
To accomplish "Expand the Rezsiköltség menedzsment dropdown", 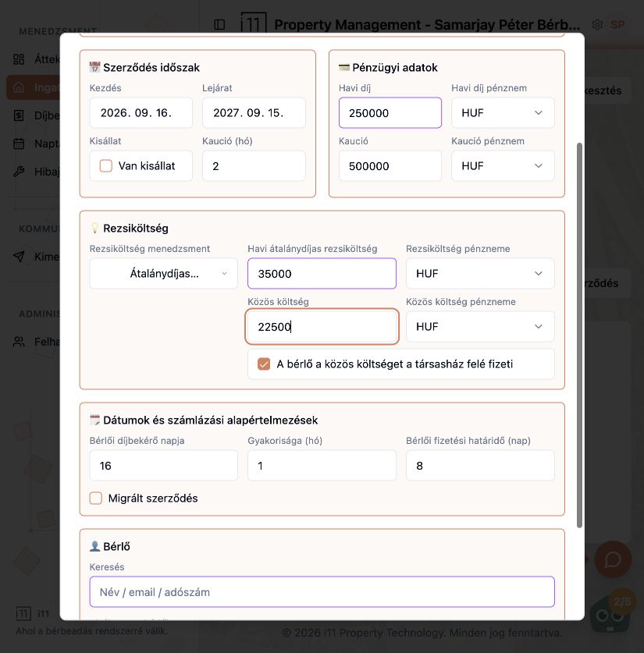I will tap(164, 274).
